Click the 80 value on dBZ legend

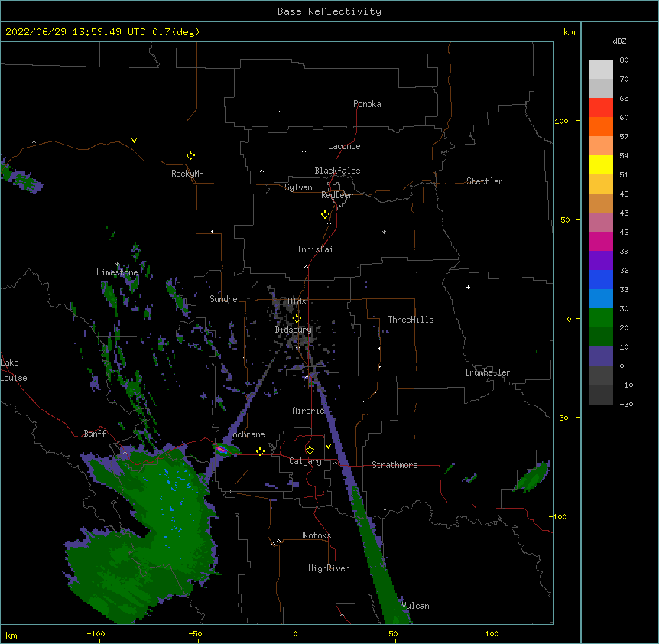624,60
